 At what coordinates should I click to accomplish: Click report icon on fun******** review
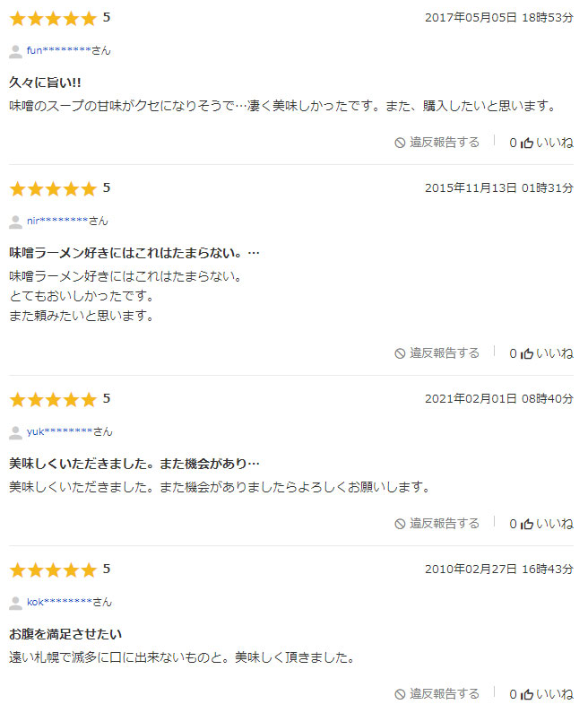401,143
